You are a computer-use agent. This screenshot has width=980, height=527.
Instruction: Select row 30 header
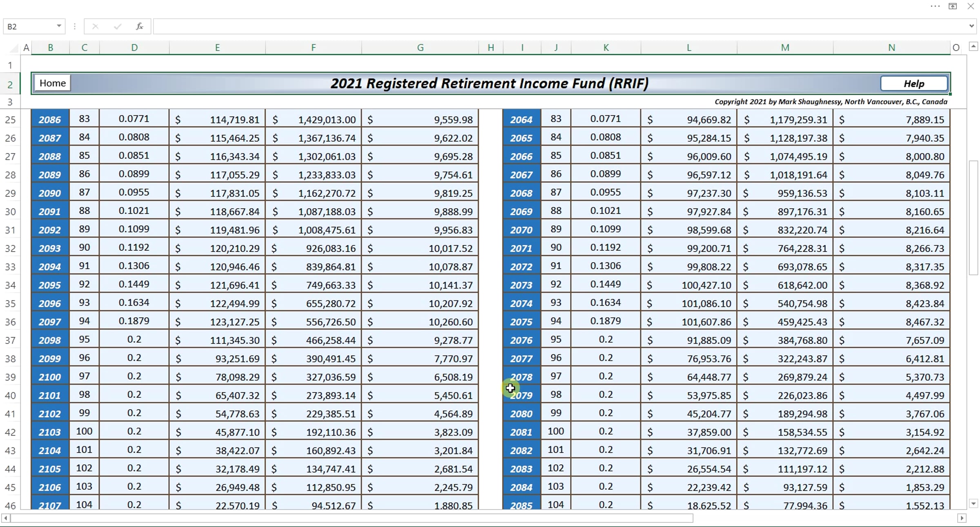pyautogui.click(x=10, y=212)
